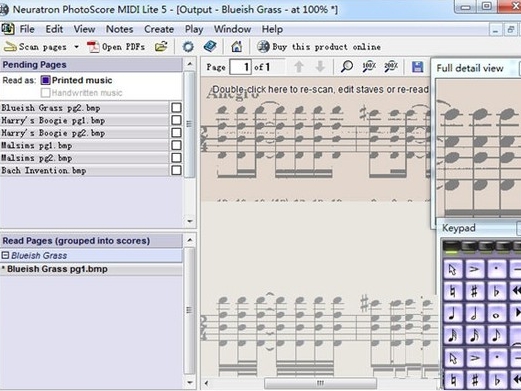Click Buy this product online
Screen dimensions: 521x391
[x=326, y=47]
